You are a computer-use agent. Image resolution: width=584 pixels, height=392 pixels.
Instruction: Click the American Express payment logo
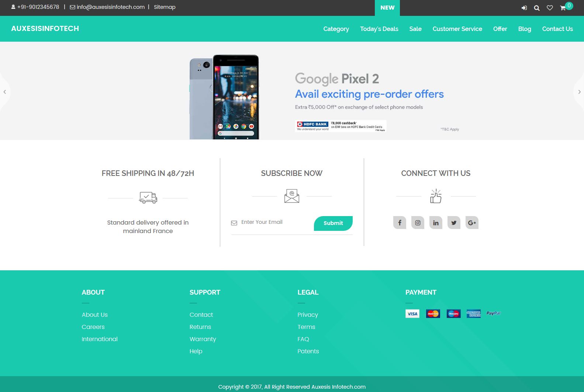coord(474,314)
